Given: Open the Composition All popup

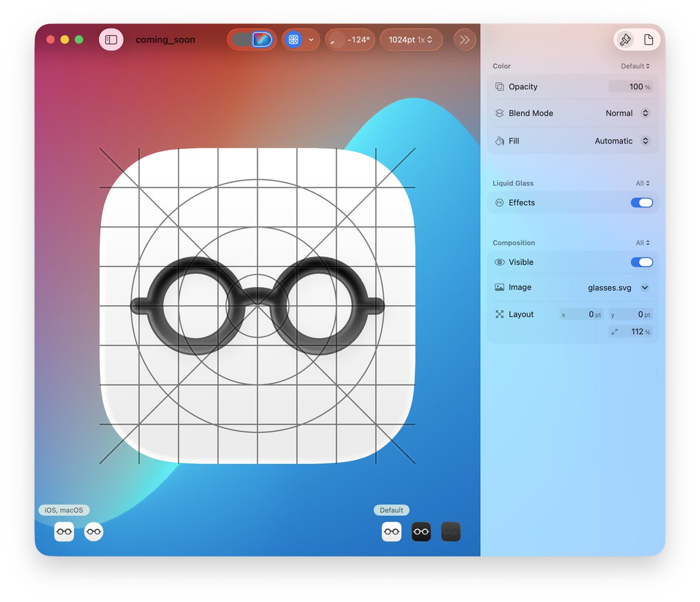Looking at the screenshot, I should pos(643,243).
